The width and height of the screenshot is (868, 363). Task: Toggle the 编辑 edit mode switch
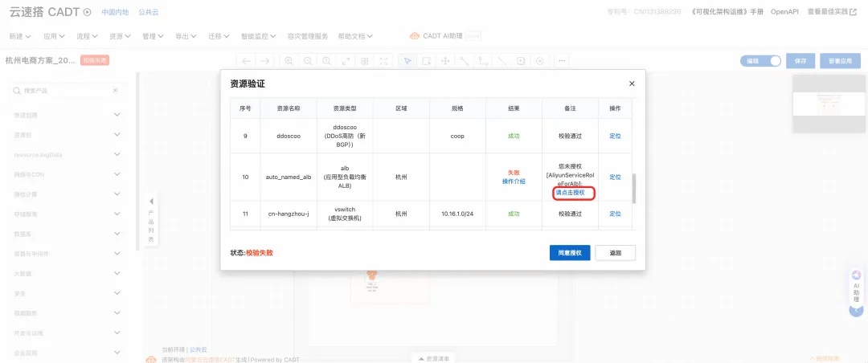760,61
